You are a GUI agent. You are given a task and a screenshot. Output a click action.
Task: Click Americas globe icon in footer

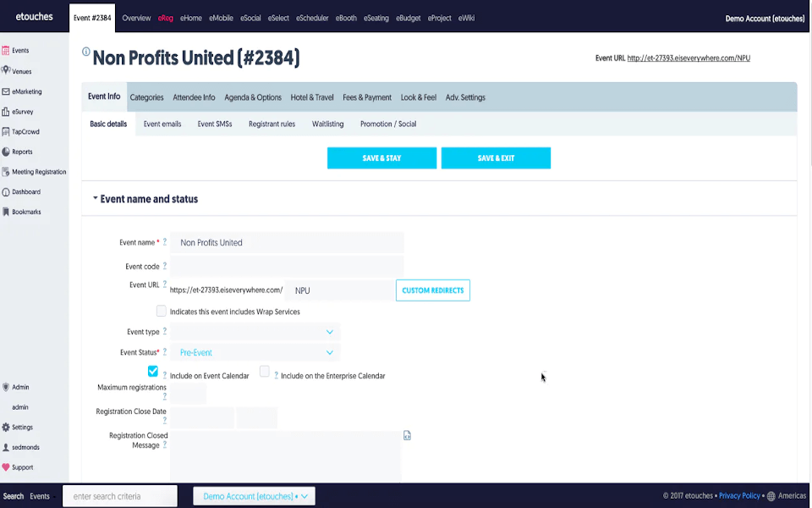(771, 496)
